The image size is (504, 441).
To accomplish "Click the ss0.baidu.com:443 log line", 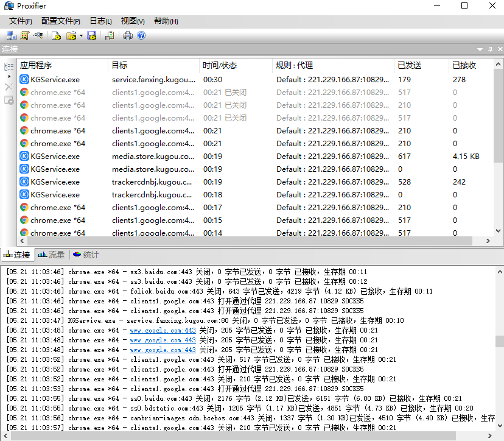I will point(234,398).
